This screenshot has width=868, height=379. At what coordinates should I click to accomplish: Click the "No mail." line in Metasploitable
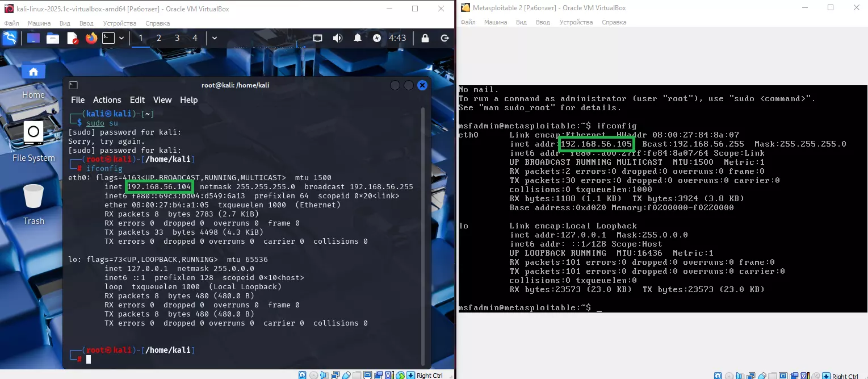coord(479,90)
